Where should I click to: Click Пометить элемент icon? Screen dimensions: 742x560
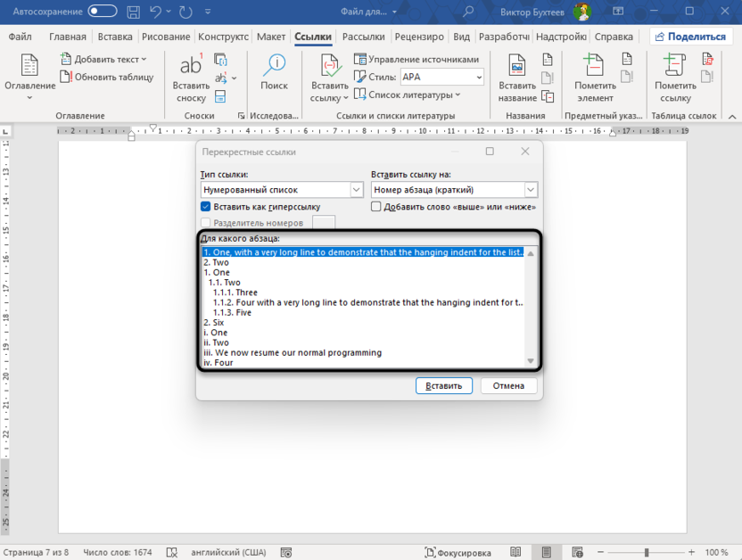tap(595, 78)
